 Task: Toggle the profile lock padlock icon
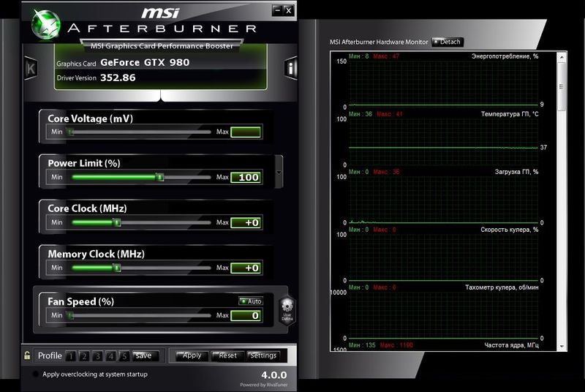[27, 355]
